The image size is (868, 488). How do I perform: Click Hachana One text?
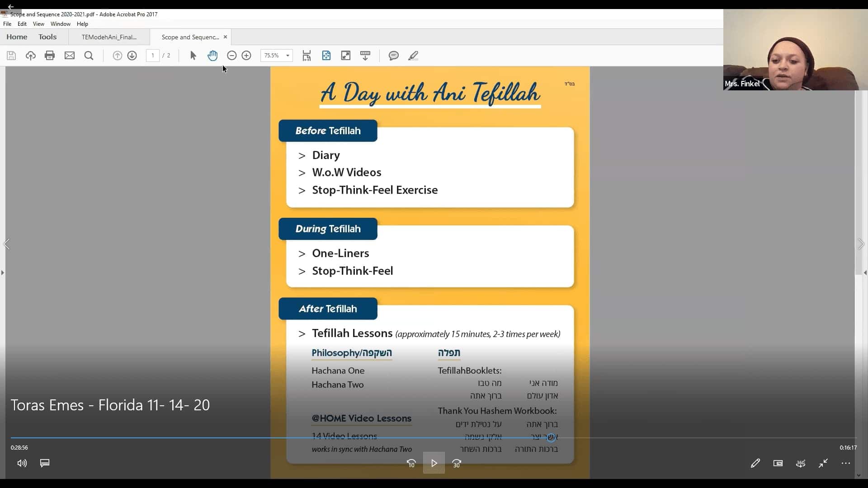pos(338,371)
